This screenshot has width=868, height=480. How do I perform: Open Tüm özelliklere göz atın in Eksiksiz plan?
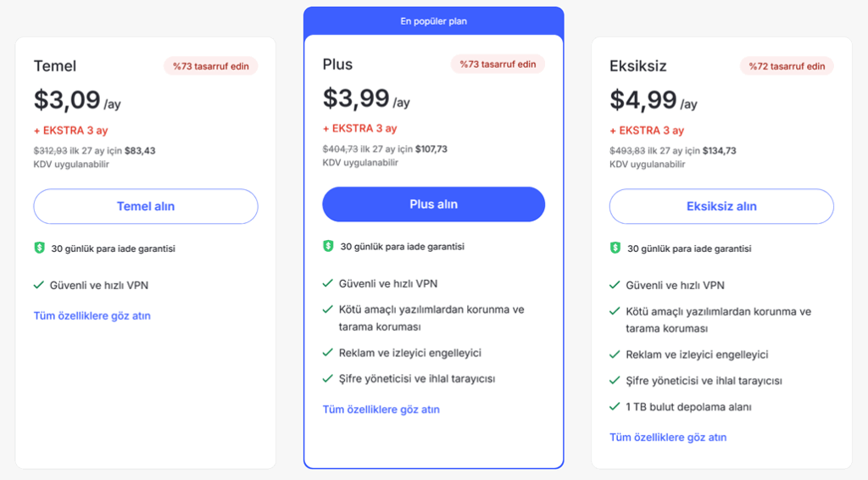pyautogui.click(x=668, y=438)
